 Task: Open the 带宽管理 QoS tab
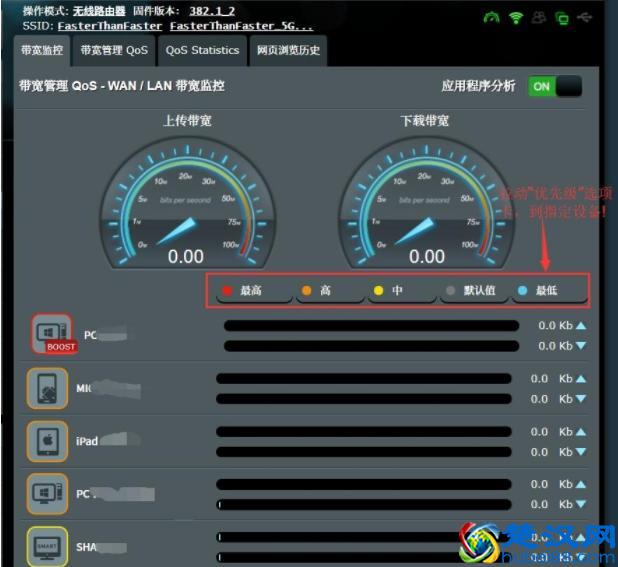(x=114, y=50)
